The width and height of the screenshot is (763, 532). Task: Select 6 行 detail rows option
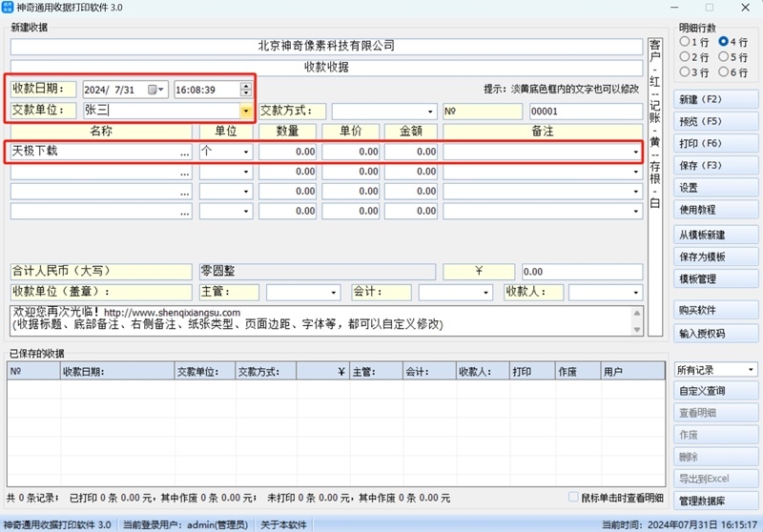tap(732, 72)
